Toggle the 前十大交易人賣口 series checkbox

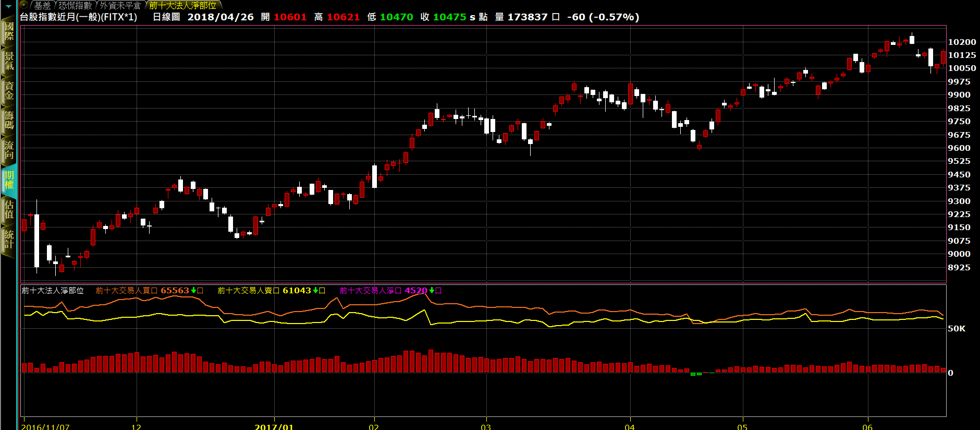tap(322, 291)
